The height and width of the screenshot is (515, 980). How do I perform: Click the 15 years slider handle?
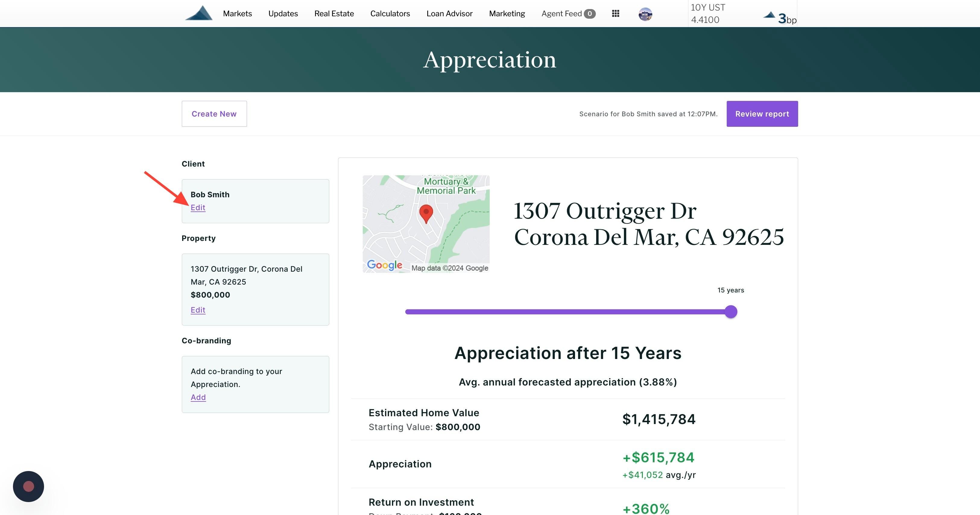731,312
